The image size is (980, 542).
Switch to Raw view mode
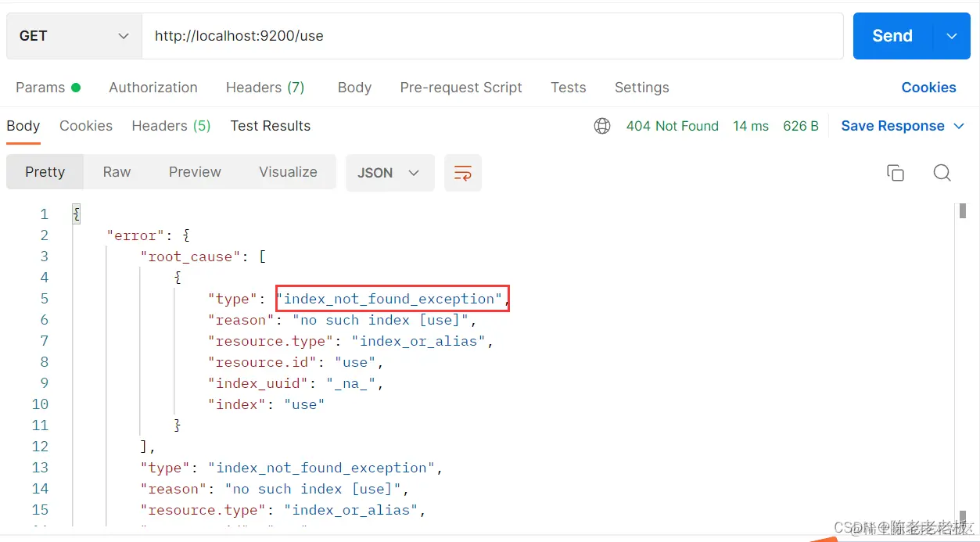click(x=117, y=172)
